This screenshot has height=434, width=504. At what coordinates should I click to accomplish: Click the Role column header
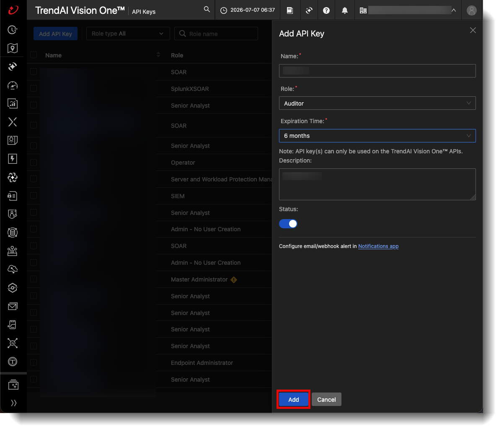click(x=177, y=55)
